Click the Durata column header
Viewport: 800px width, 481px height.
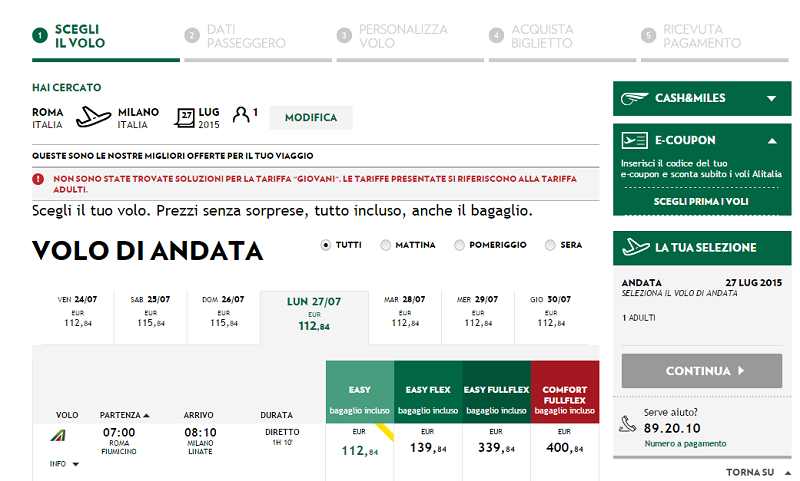(x=277, y=415)
